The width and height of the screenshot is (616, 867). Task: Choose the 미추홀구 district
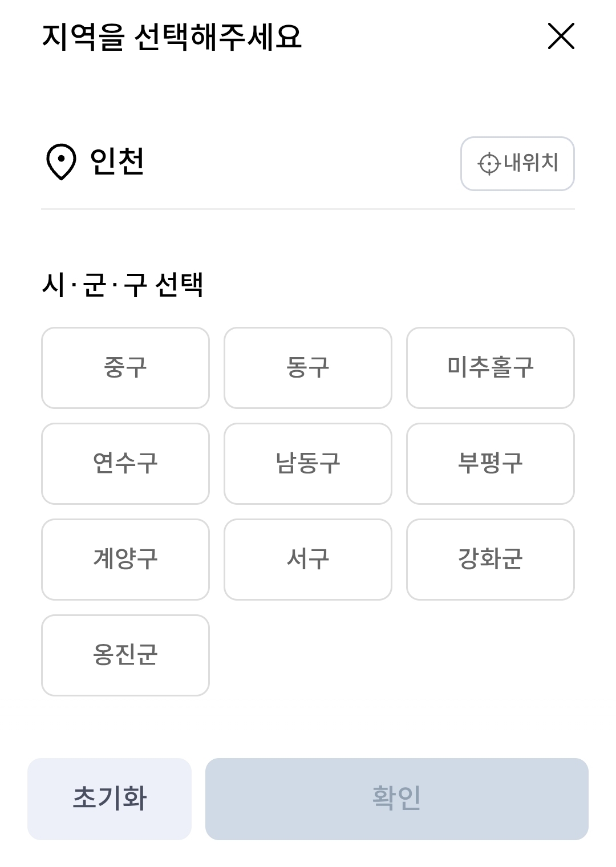pyautogui.click(x=491, y=368)
